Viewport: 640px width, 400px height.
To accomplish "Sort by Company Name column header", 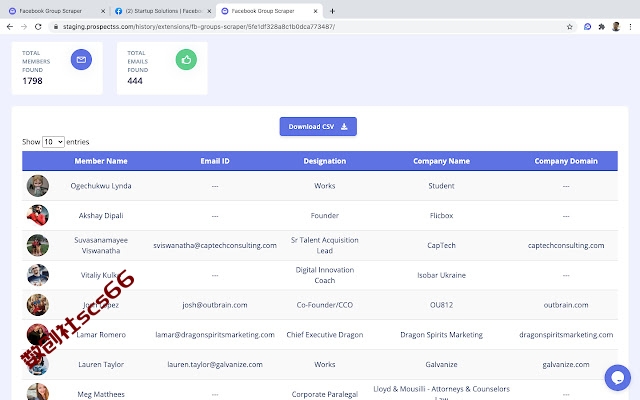I will coord(441,161).
